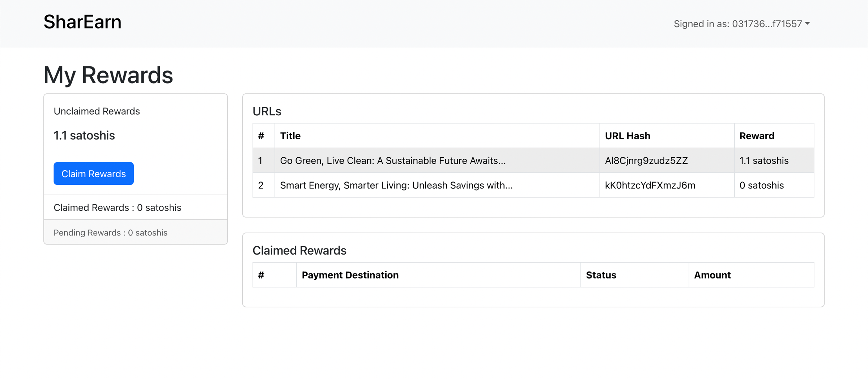This screenshot has width=868, height=379.
Task: Click the Status column header
Action: pos(601,275)
